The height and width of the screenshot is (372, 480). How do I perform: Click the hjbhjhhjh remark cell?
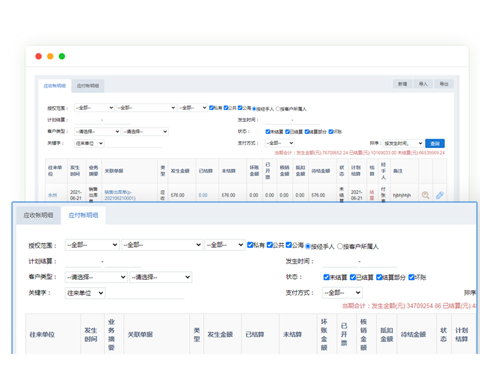(x=402, y=195)
